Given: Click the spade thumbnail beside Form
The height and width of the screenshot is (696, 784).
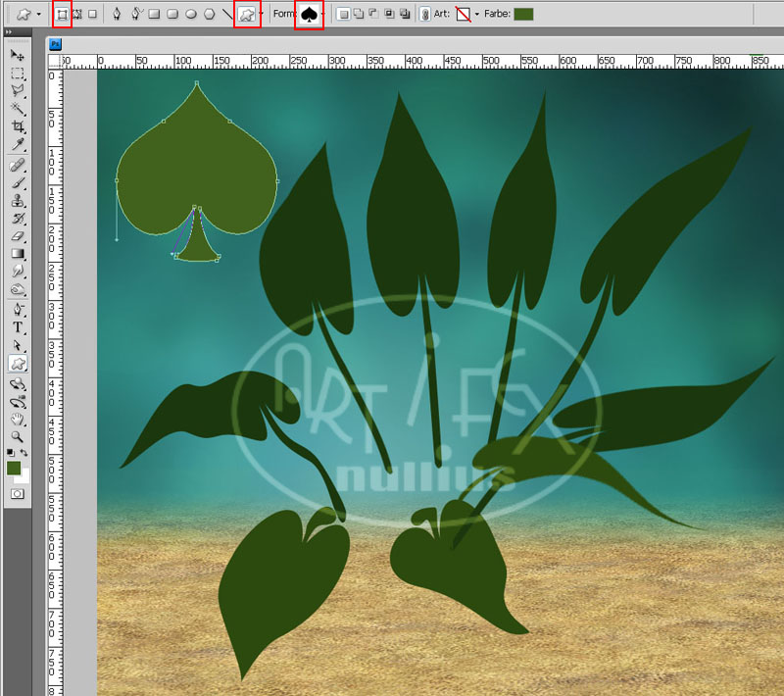Looking at the screenshot, I should [309, 14].
